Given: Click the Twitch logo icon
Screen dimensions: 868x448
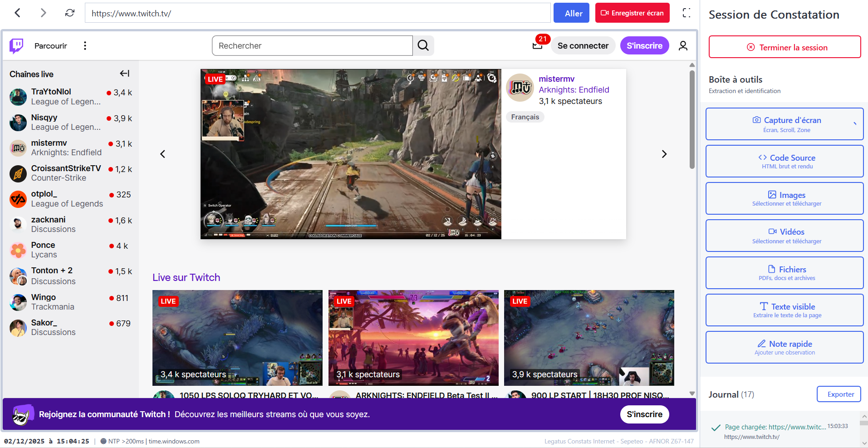Looking at the screenshot, I should pos(17,46).
